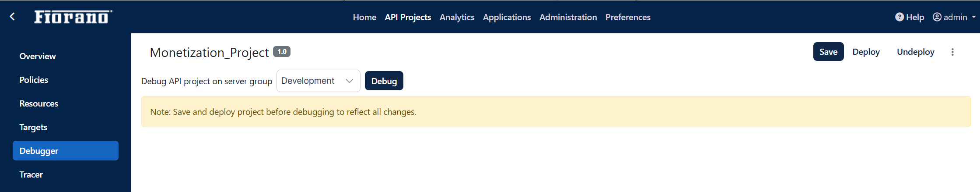The height and width of the screenshot is (192, 980).
Task: Start debugging with the Debug button
Action: tap(384, 81)
